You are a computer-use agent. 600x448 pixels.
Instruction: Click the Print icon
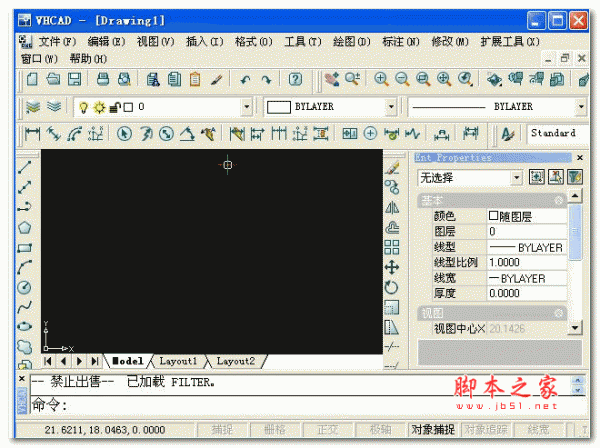click(103, 79)
